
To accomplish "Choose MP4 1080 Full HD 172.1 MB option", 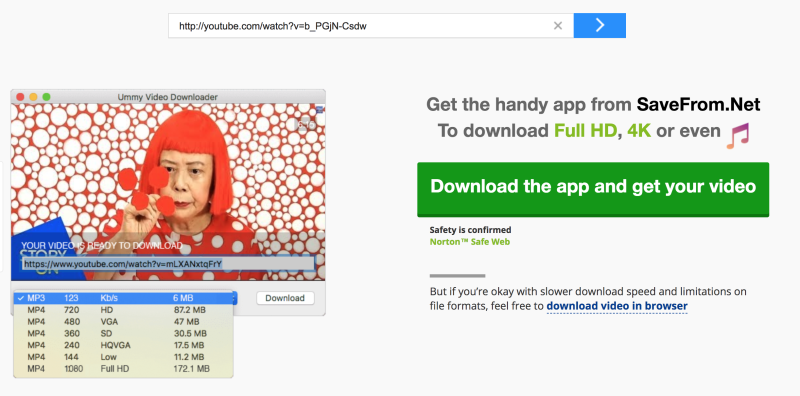I will click(123, 368).
